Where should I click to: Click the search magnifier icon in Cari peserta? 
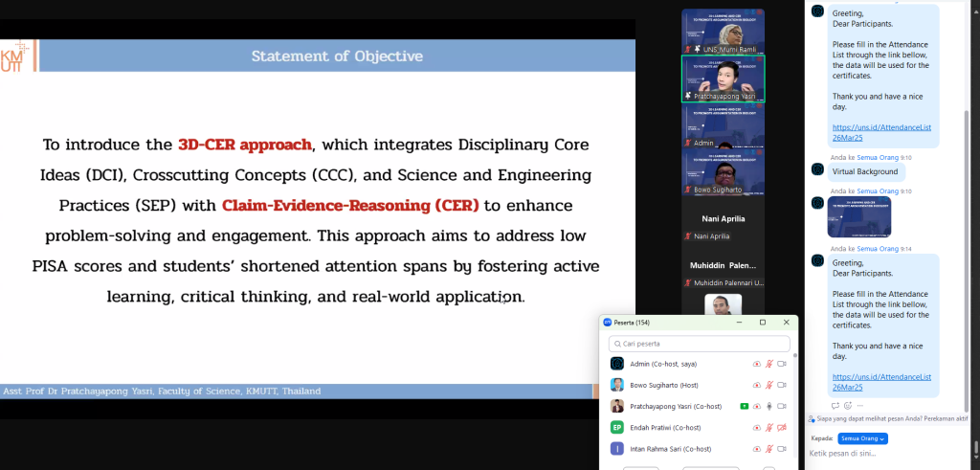[617, 344]
